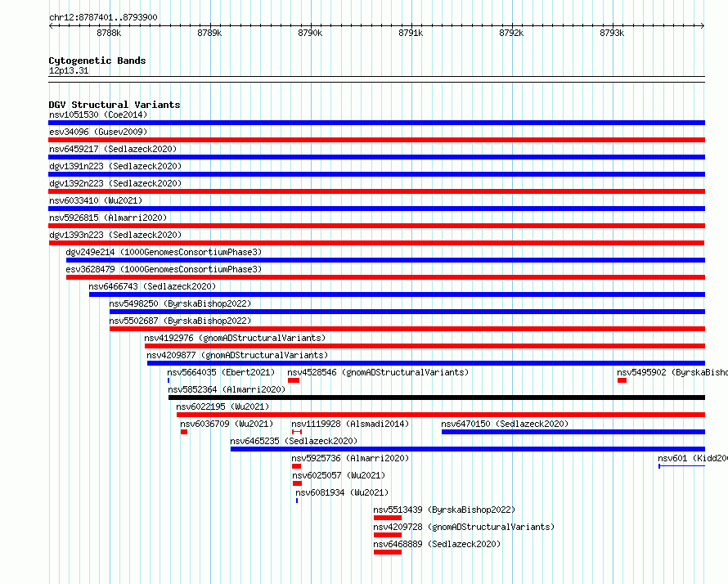Click the small blue nsv5664035 marker
This screenshot has height=584, width=728.
pyautogui.click(x=169, y=380)
